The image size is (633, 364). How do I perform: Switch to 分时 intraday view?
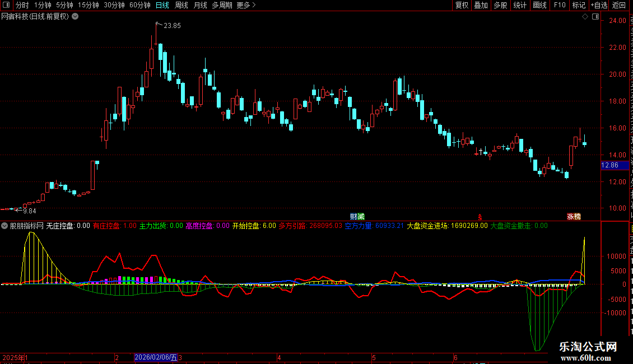22,5
